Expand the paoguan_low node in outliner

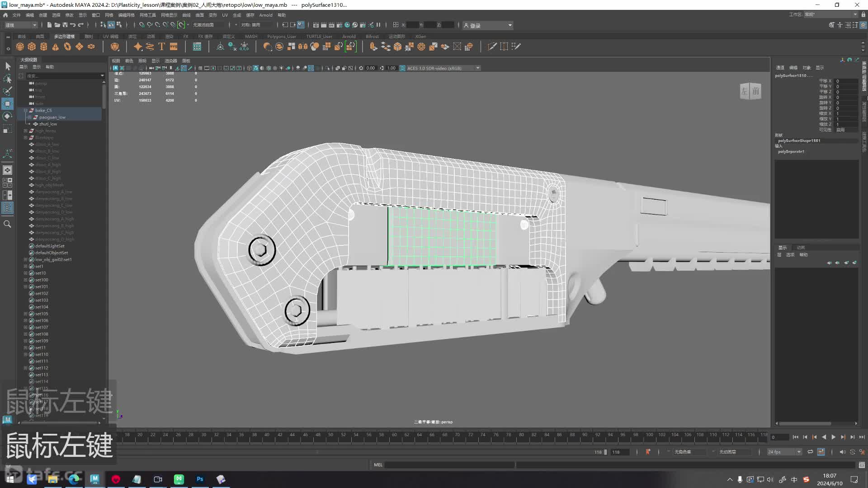30,117
